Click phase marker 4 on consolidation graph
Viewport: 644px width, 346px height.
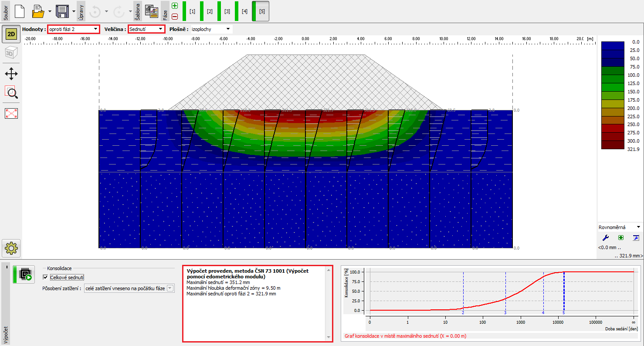(543, 313)
